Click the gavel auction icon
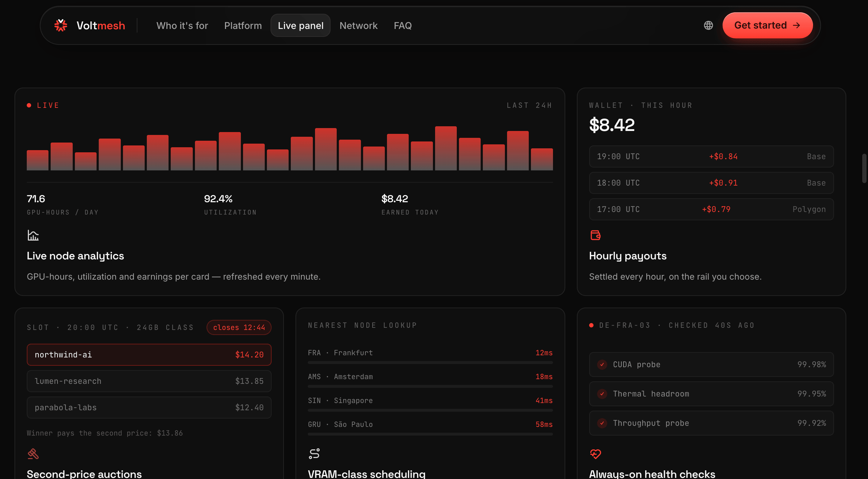This screenshot has height=479, width=868. point(33,454)
